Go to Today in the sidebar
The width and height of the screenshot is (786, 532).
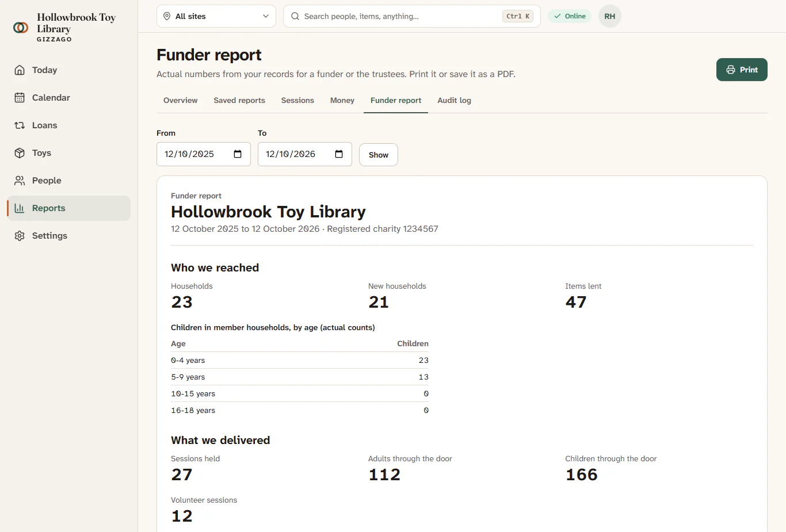[x=68, y=70]
